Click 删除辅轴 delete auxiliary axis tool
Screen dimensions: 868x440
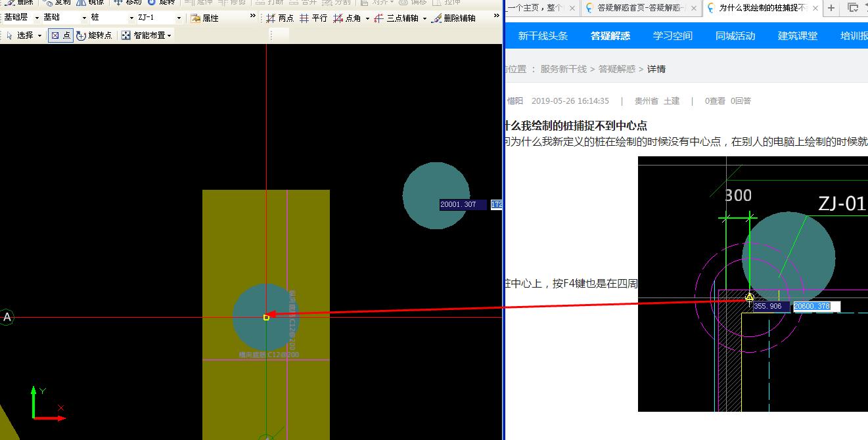tap(453, 18)
